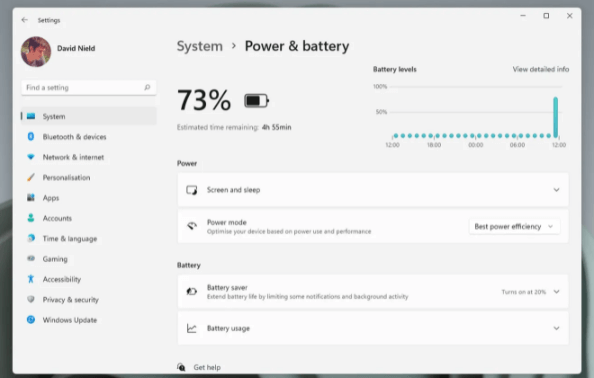Click View detailed info link
This screenshot has height=378, width=594.
pos(541,69)
